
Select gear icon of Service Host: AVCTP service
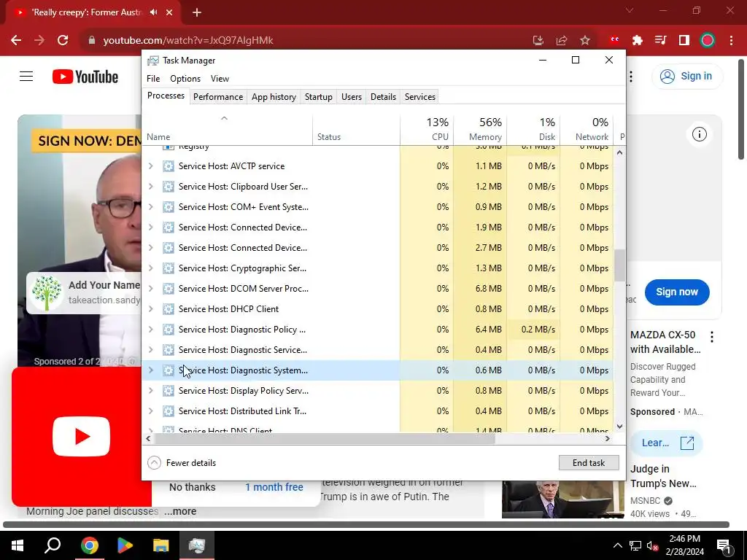(x=169, y=166)
